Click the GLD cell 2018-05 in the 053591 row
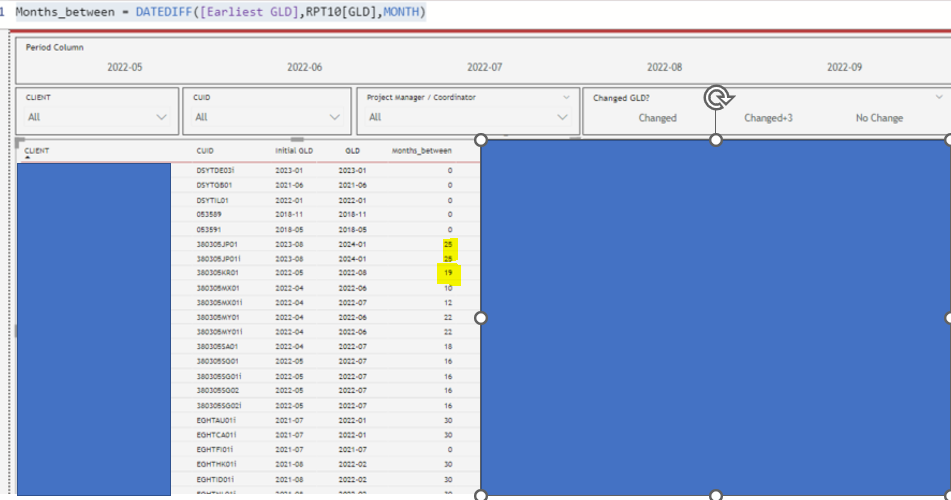Image resolution: width=951 pixels, height=500 pixels. pyautogui.click(x=352, y=229)
